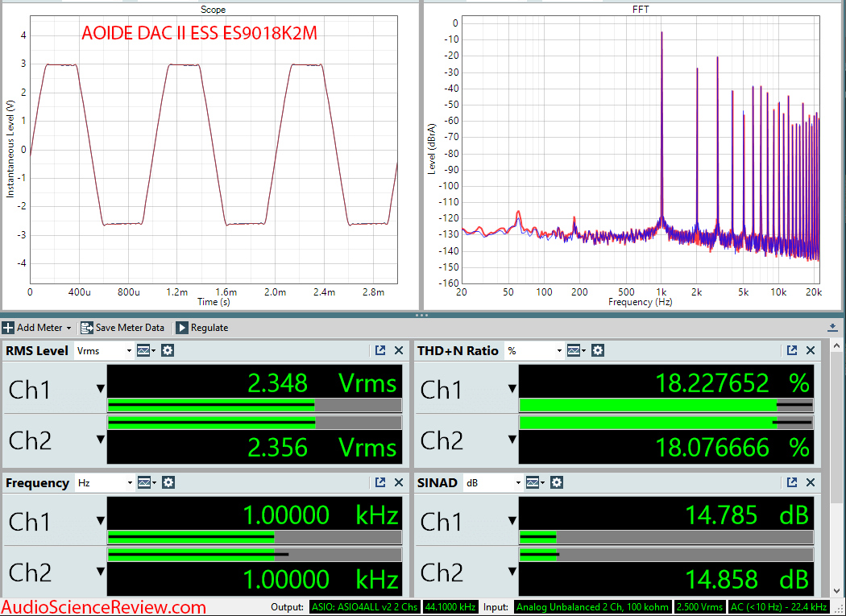
Task: Expand Ch2 arrow in SINAD meter
Action: click(x=512, y=571)
